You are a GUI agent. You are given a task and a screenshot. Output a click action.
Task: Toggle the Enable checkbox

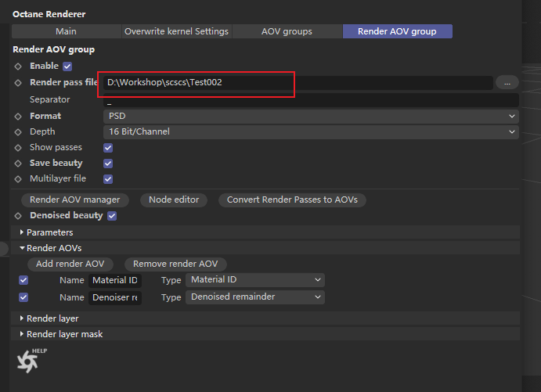67,67
